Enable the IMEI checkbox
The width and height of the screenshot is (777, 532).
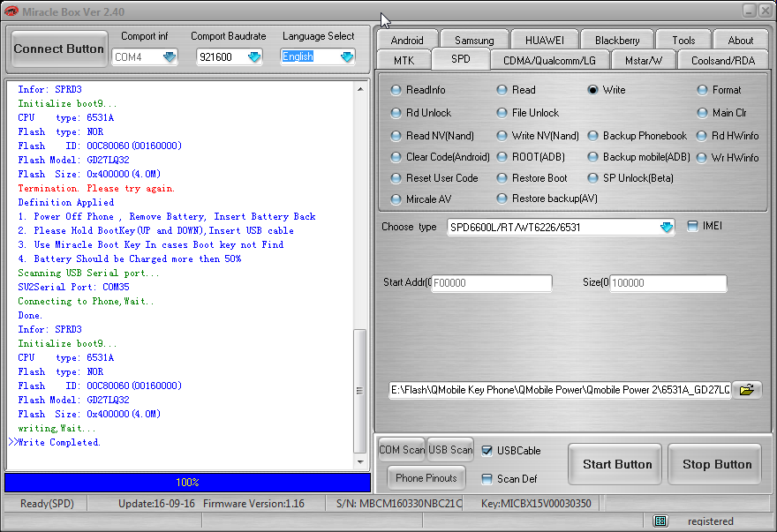(692, 227)
